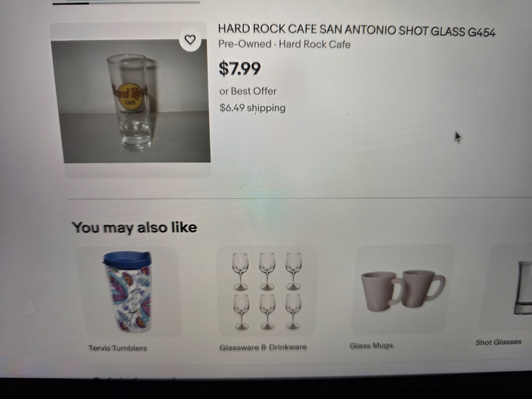This screenshot has height=399, width=532.
Task: Open the Glassware & Drinkware label
Action: click(x=263, y=347)
